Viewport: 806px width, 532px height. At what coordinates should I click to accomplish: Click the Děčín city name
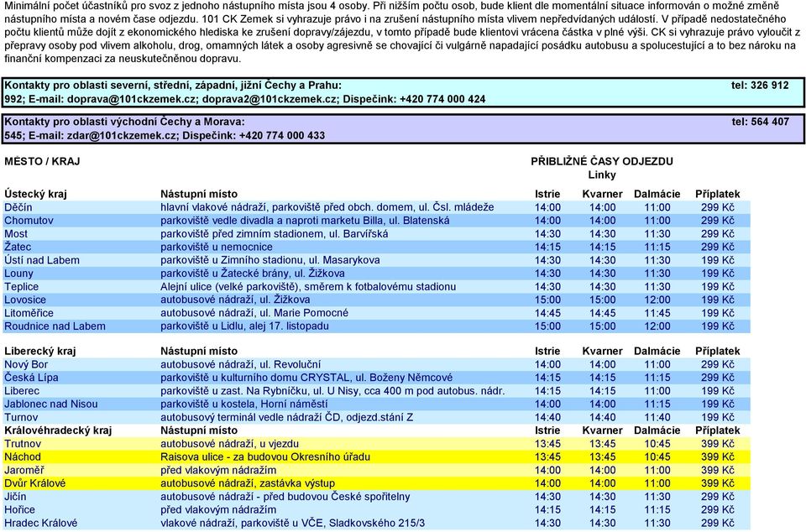[18, 207]
